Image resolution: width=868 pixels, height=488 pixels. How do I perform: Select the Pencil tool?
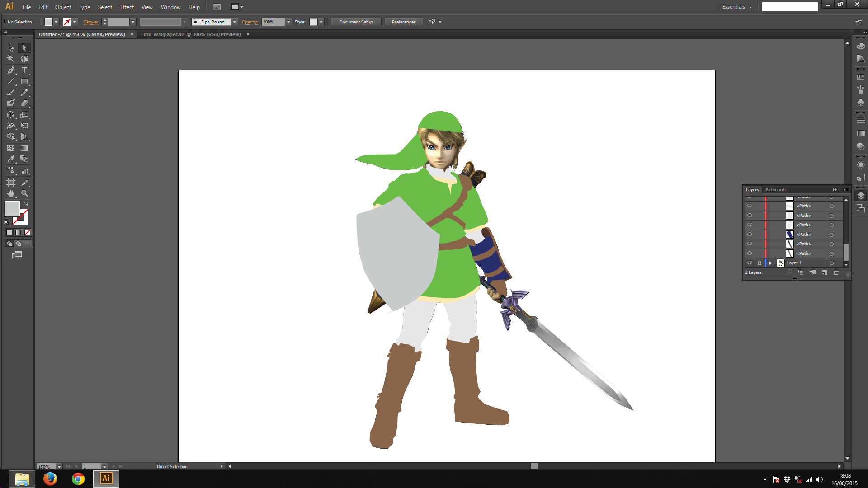click(x=24, y=92)
